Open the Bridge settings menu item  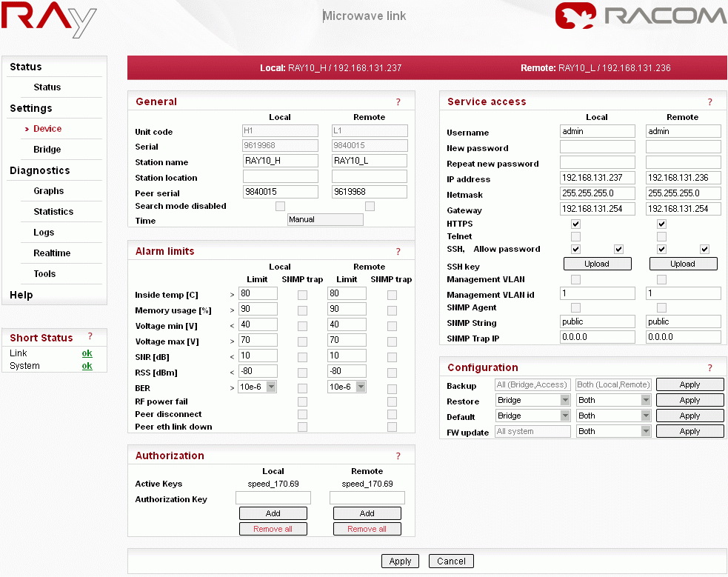pos(47,150)
